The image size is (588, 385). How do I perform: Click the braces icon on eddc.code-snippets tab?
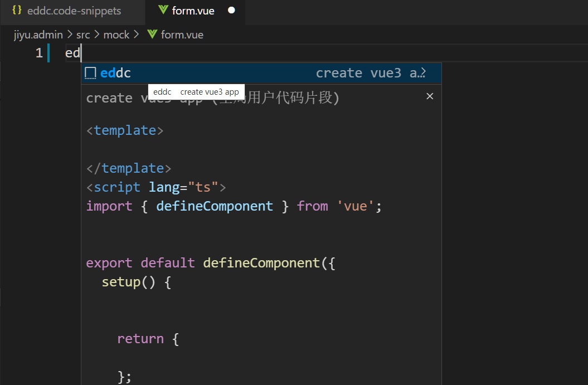(x=17, y=11)
